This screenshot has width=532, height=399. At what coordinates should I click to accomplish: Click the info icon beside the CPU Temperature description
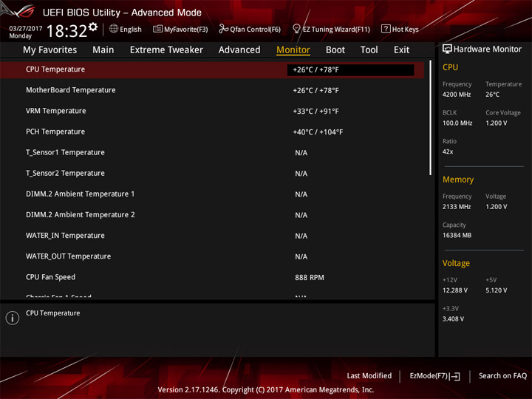point(13,318)
